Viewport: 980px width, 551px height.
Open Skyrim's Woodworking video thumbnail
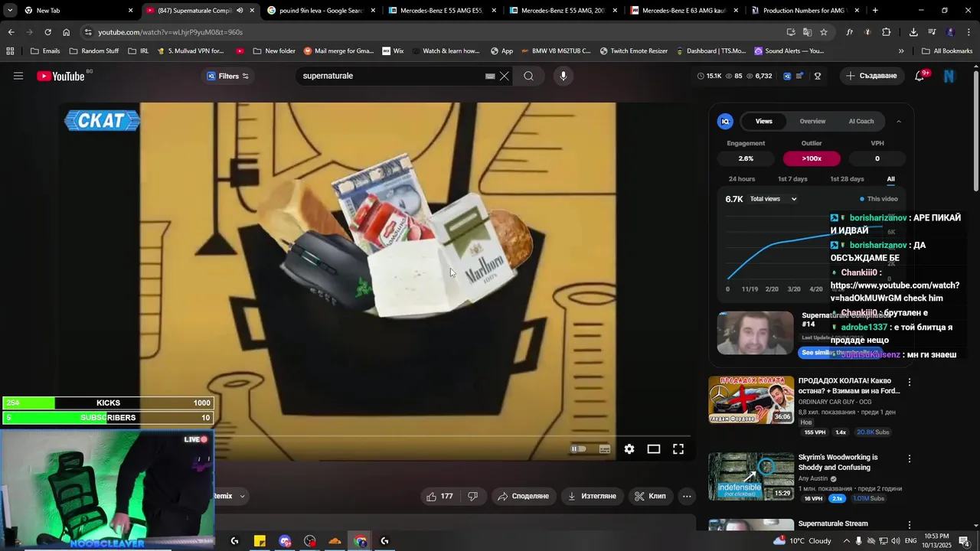pos(751,476)
